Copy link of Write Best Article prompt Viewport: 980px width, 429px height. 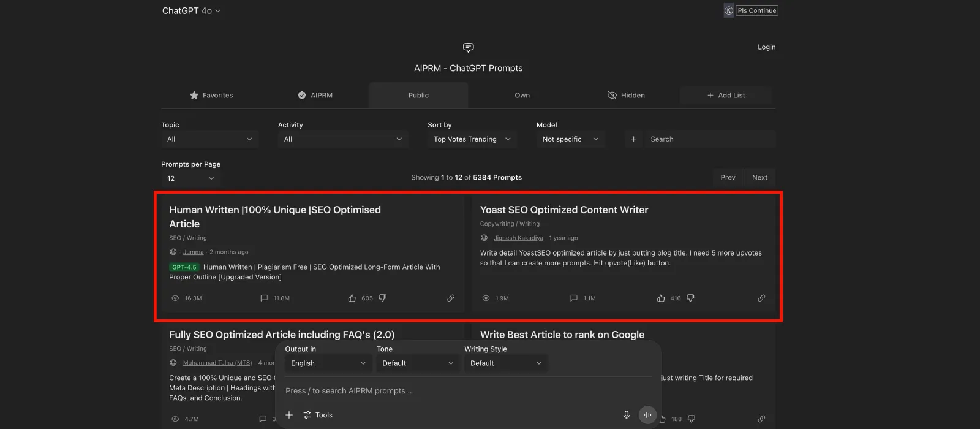click(761, 419)
